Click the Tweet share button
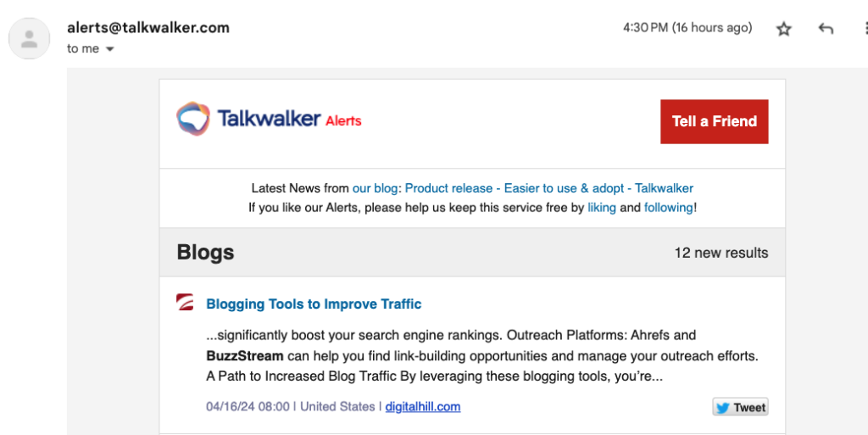The width and height of the screenshot is (868, 435). click(x=740, y=408)
